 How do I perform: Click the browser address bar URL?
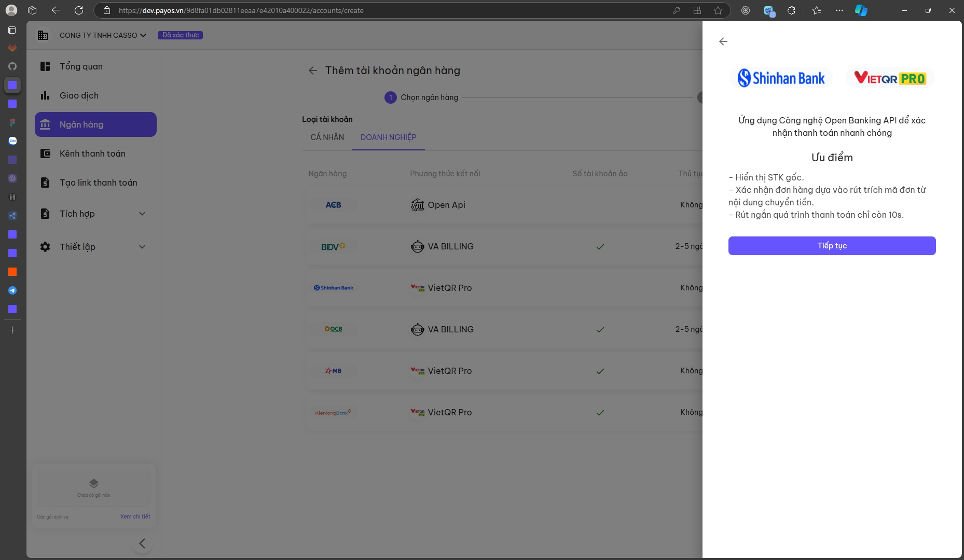point(241,10)
